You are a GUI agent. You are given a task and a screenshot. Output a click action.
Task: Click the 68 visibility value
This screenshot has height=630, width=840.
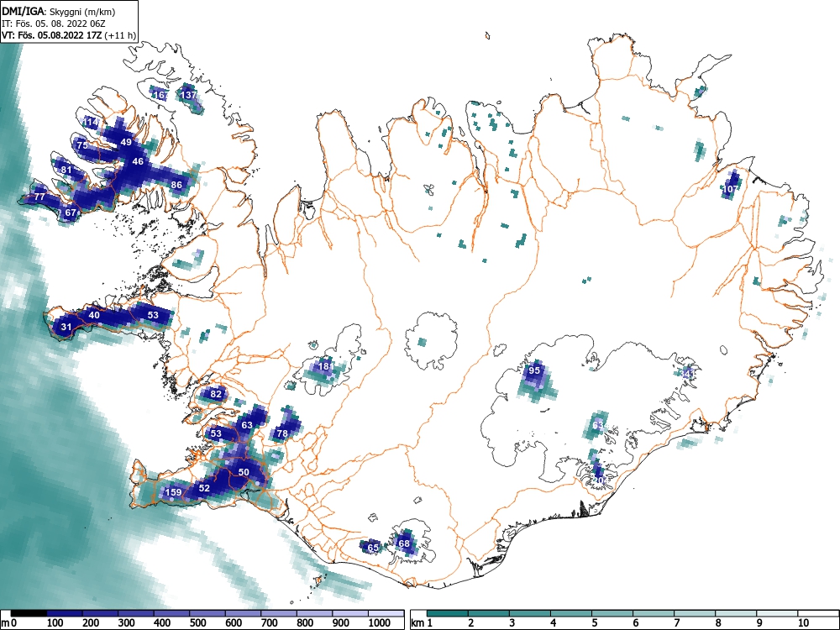pyautogui.click(x=404, y=543)
